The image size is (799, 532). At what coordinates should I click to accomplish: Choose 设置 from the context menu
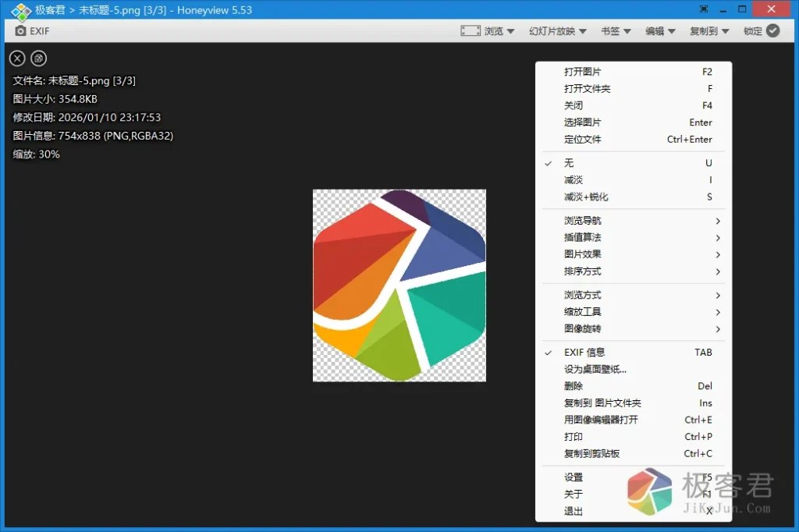tap(573, 477)
